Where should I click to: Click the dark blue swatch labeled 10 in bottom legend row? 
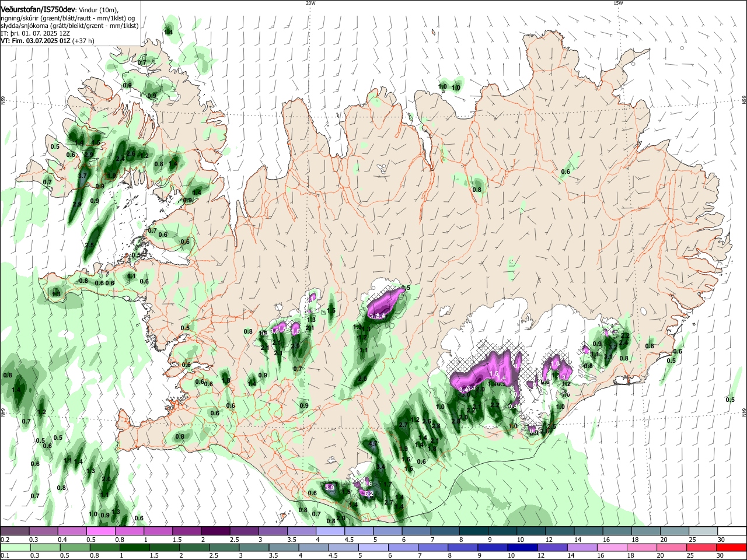click(521, 547)
